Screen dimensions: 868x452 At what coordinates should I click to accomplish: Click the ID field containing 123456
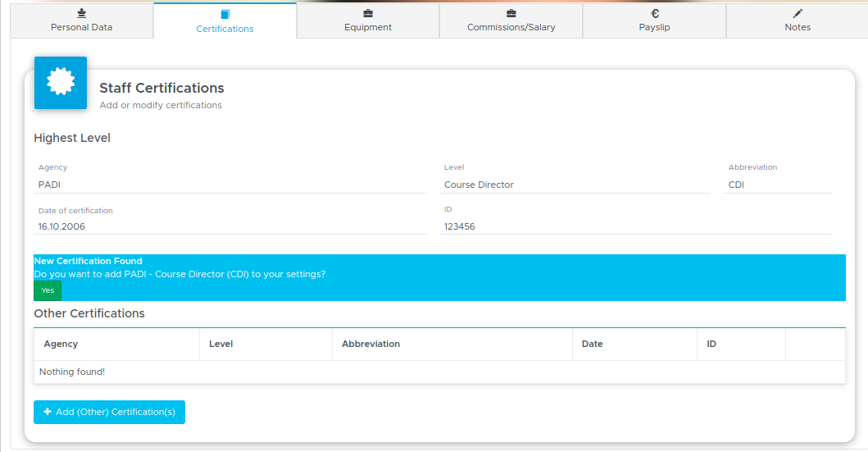click(x=636, y=226)
